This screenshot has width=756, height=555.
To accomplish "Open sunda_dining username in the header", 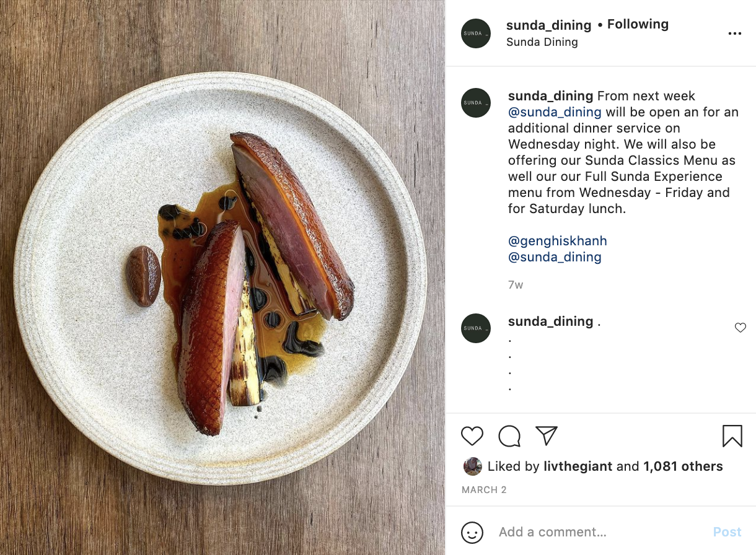I will pos(548,25).
